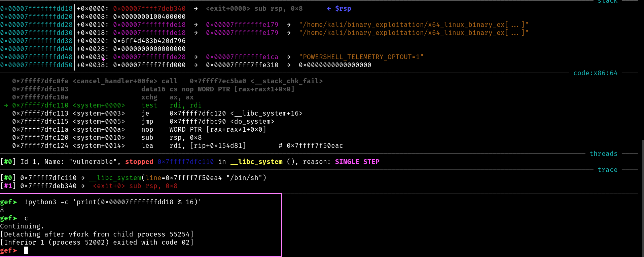Click the vertical scrollbar on the right edge
The height and width of the screenshot is (257, 644).
click(x=642, y=198)
